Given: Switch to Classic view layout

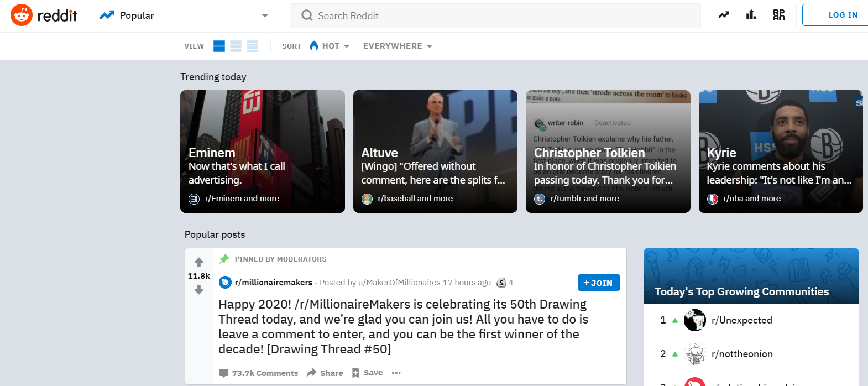Looking at the screenshot, I should click(236, 46).
